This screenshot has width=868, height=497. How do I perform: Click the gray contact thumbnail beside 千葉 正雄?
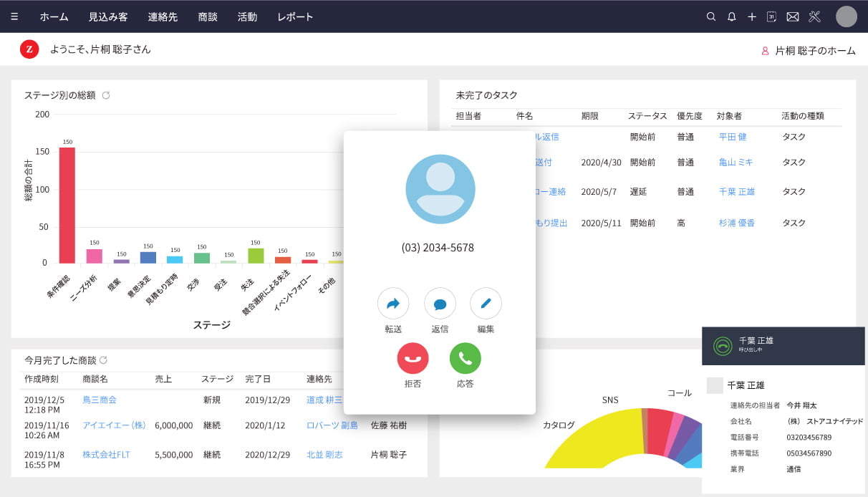point(715,385)
